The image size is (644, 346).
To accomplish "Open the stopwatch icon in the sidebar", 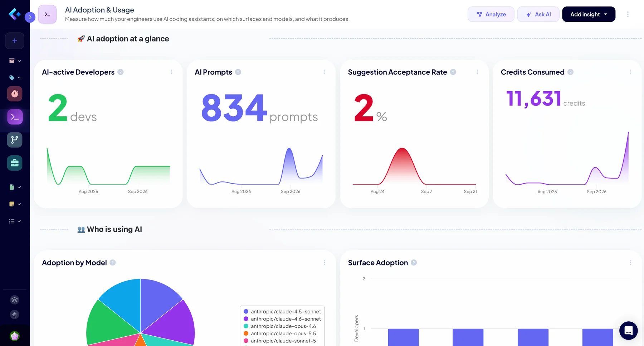I will (15, 94).
